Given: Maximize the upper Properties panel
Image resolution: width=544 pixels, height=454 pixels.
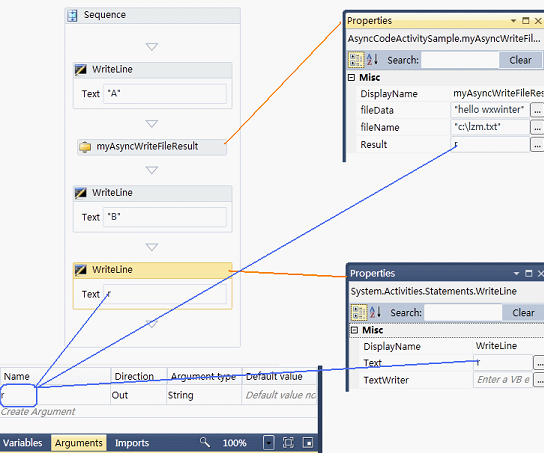Looking at the screenshot, I should click(x=526, y=21).
